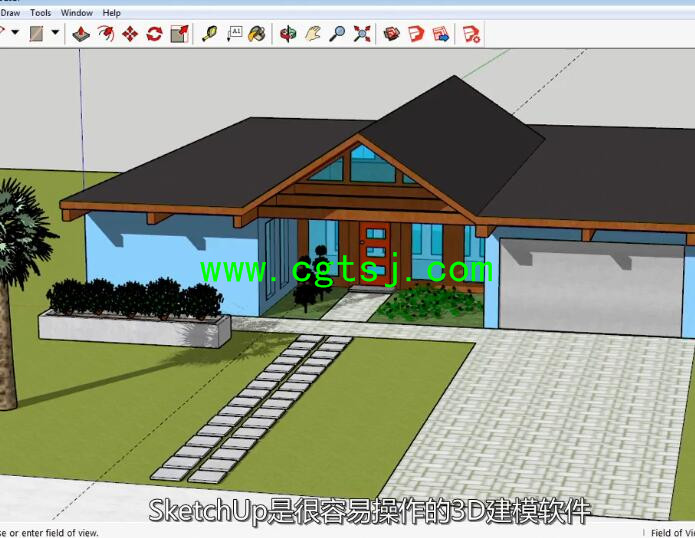
Task: Select the Rectangle shape tool
Action: [36, 34]
